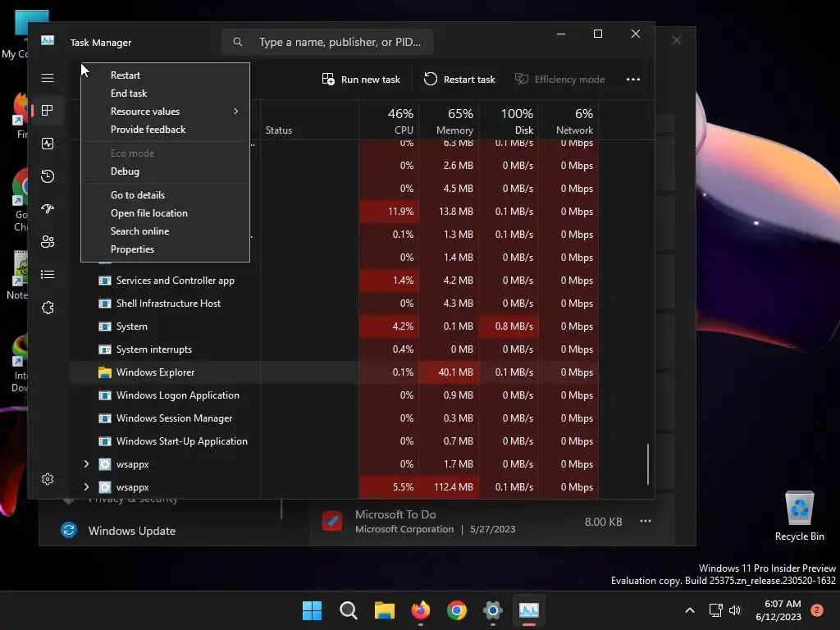The image size is (840, 630).
Task: Open the taskbar clock and date
Action: pos(778,610)
